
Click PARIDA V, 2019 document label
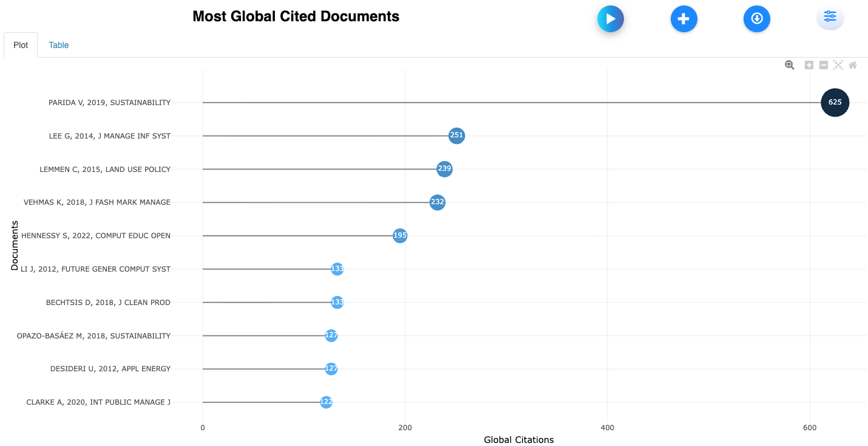[109, 103]
